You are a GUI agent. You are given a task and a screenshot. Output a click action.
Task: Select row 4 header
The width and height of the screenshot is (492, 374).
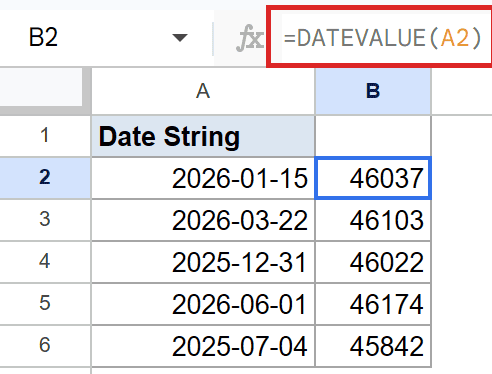pyautogui.click(x=45, y=262)
